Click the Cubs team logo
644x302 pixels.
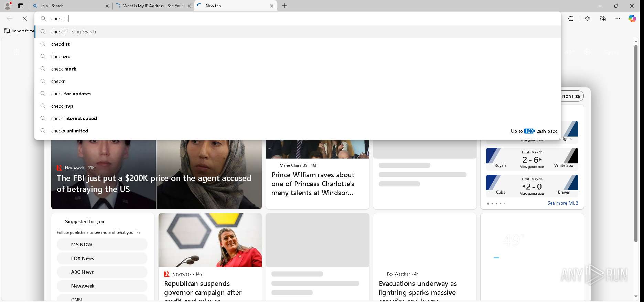pos(493,182)
